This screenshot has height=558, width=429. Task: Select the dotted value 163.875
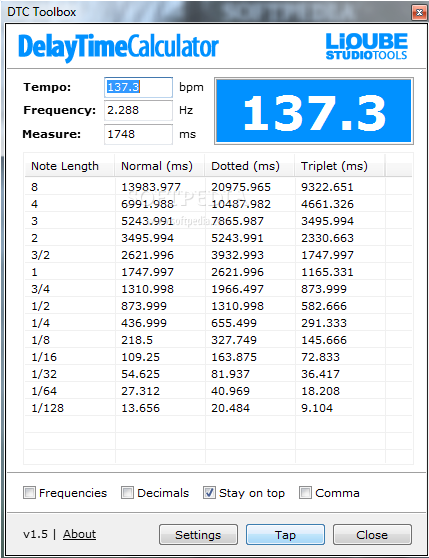tap(234, 357)
